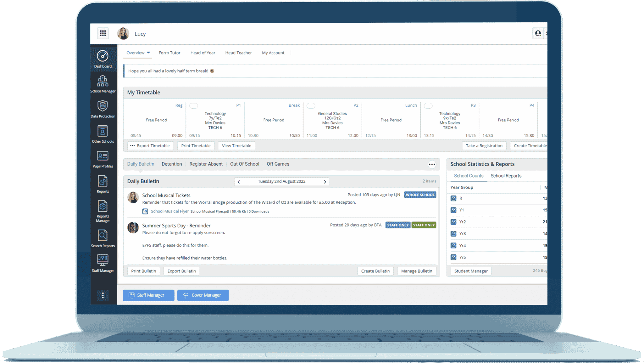
Task: Switch to School Reports tab
Action: tap(506, 176)
